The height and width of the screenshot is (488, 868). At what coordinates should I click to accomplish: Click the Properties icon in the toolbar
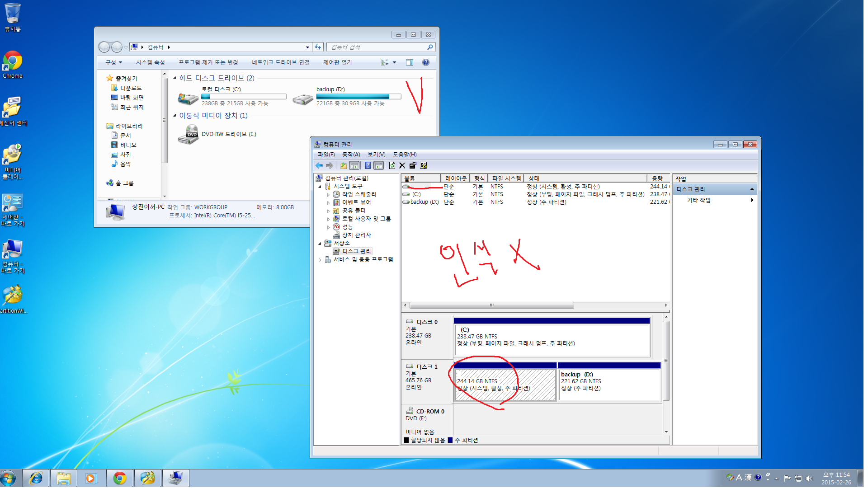[413, 165]
